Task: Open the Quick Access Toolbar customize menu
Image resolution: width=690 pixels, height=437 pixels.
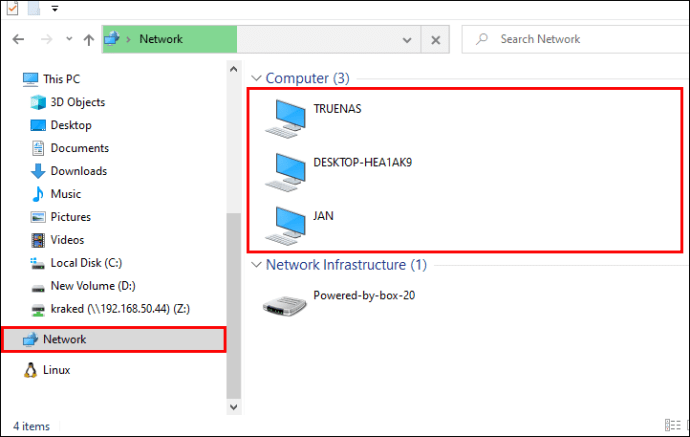Action: click(53, 8)
